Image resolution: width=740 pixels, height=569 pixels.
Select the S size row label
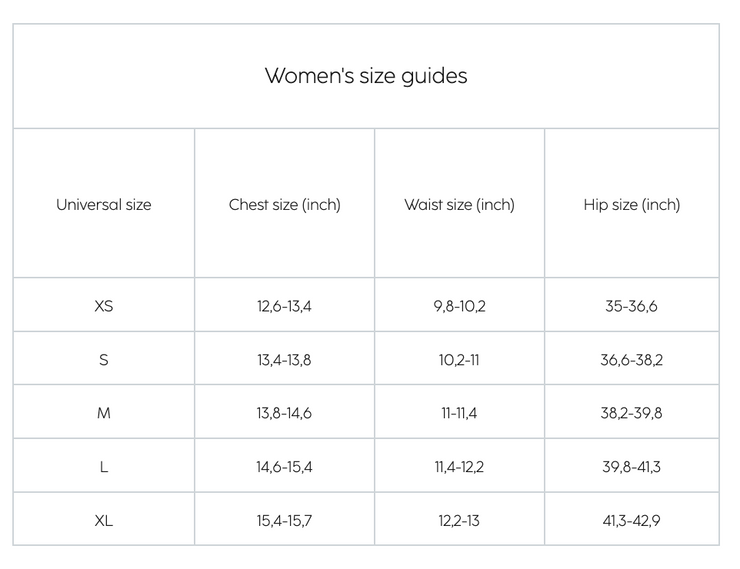tap(104, 360)
